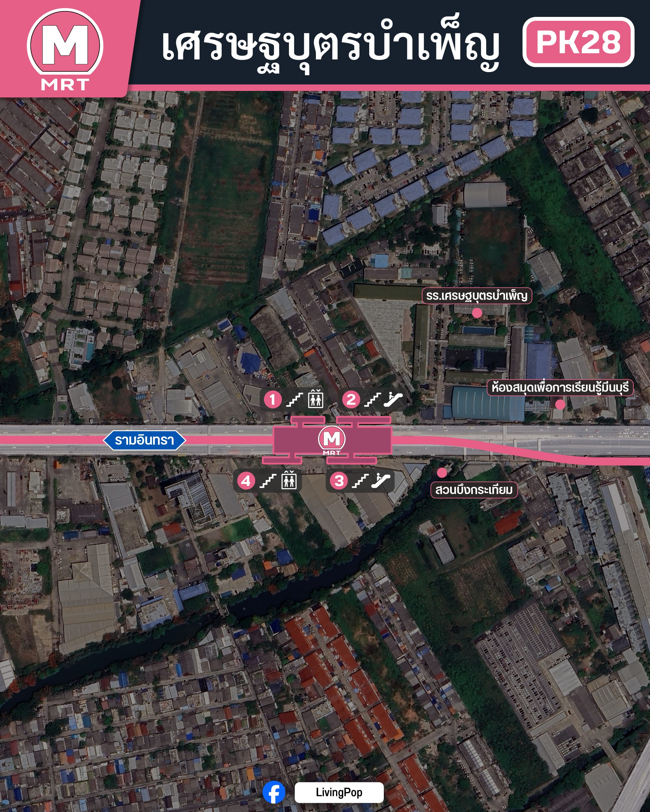650x812 pixels.
Task: Click the MRT station marker on map
Action: click(x=331, y=439)
